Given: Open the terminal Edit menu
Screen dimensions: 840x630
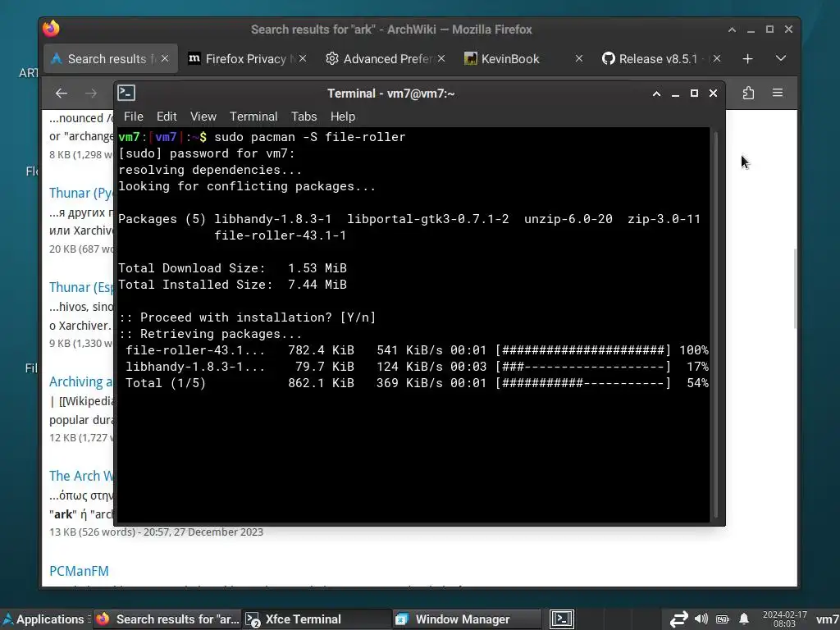Looking at the screenshot, I should coord(167,116).
